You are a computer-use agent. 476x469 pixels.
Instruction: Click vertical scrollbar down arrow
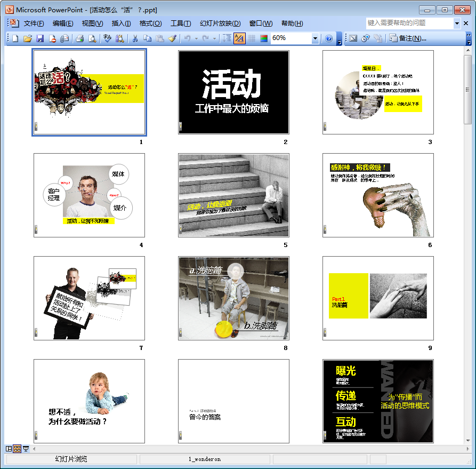pos(468,440)
